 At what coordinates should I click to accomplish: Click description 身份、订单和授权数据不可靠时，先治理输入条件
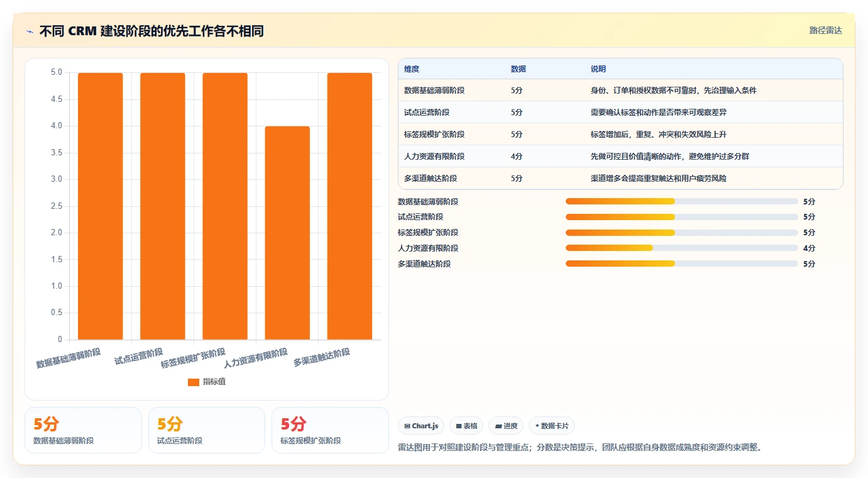[x=674, y=91]
